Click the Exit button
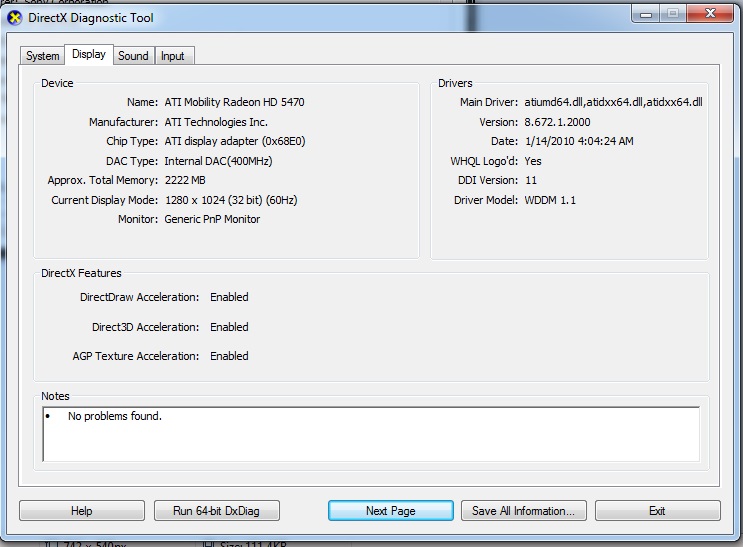 coord(657,511)
